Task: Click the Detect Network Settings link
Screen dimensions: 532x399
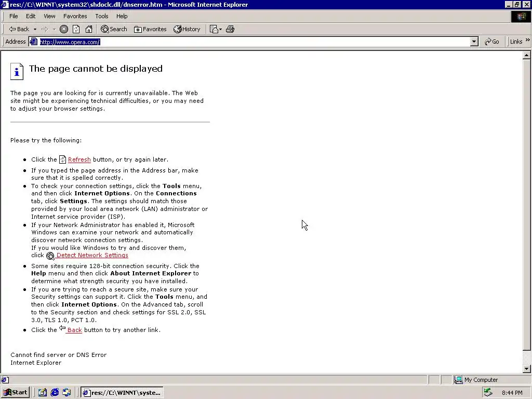Action: 92,255
